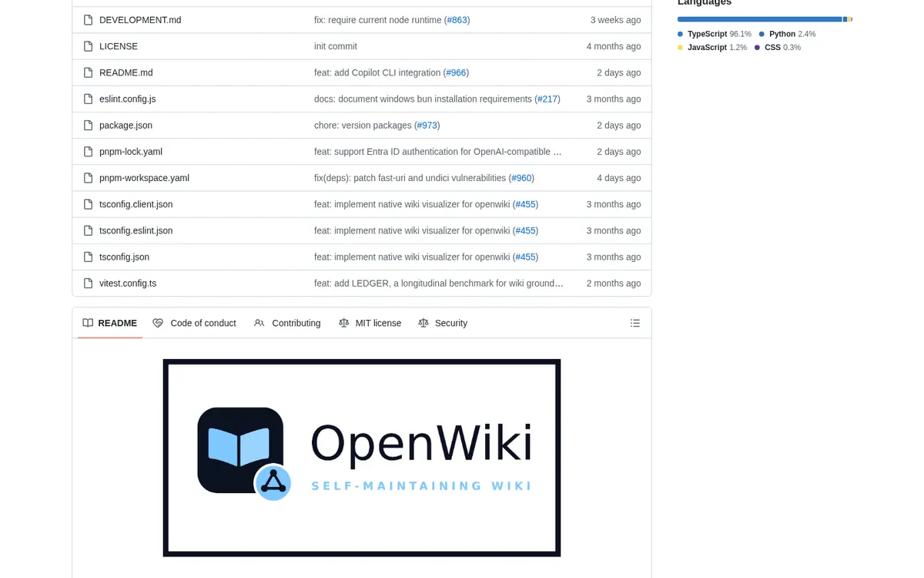
Task: Click the book icon in README tab
Action: (88, 323)
